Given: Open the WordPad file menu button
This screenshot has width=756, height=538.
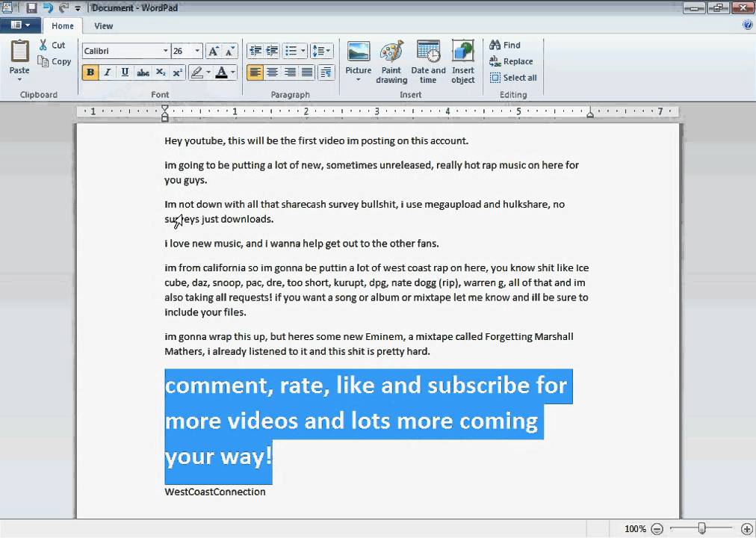Looking at the screenshot, I should pyautogui.click(x=20, y=25).
